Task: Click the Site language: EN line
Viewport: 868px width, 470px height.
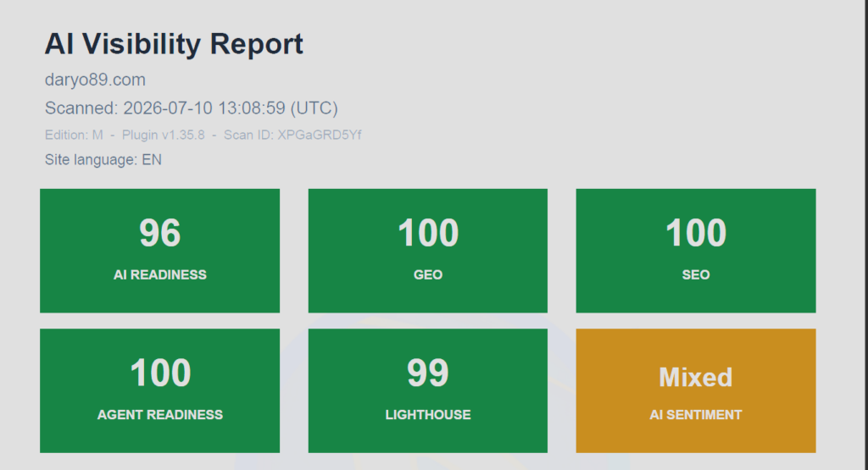Action: [103, 160]
